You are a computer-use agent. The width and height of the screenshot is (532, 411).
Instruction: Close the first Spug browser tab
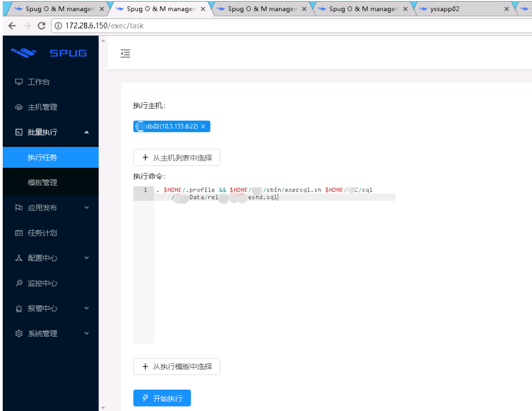[x=102, y=9]
